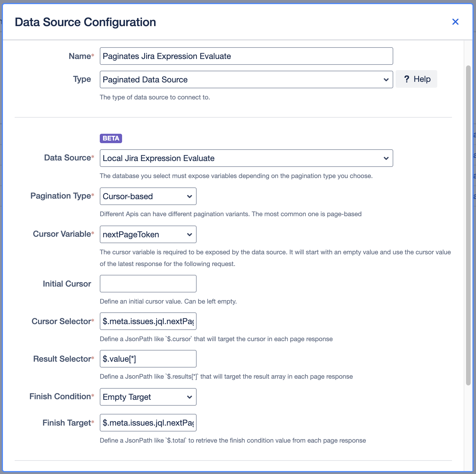Close the Data Source Configuration dialog
This screenshot has height=474, width=476.
point(455,22)
